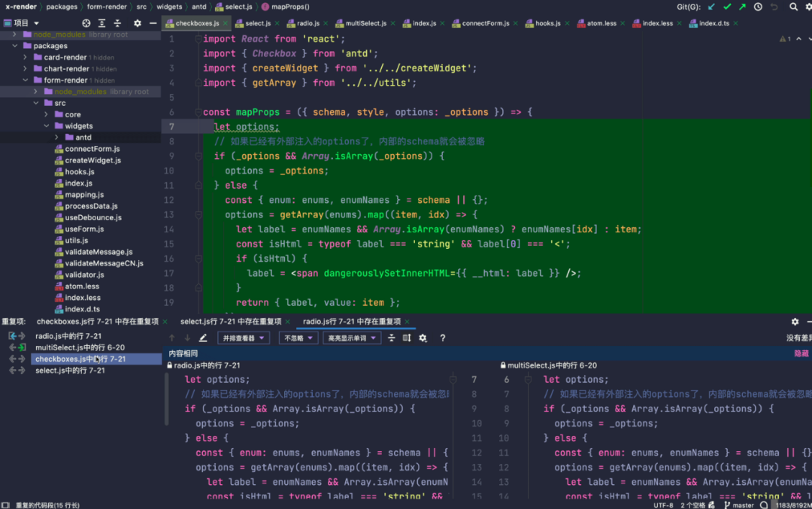
Task: Collapse all in the project panel
Action: 117,23
